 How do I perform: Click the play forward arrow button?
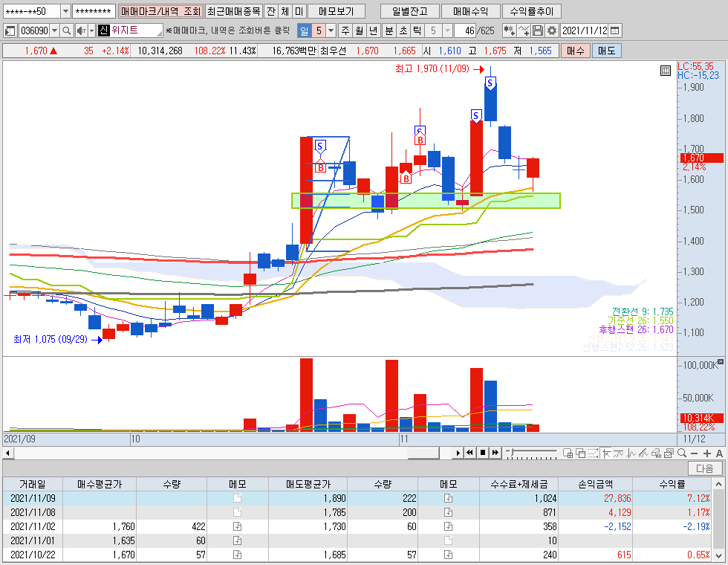tap(458, 453)
